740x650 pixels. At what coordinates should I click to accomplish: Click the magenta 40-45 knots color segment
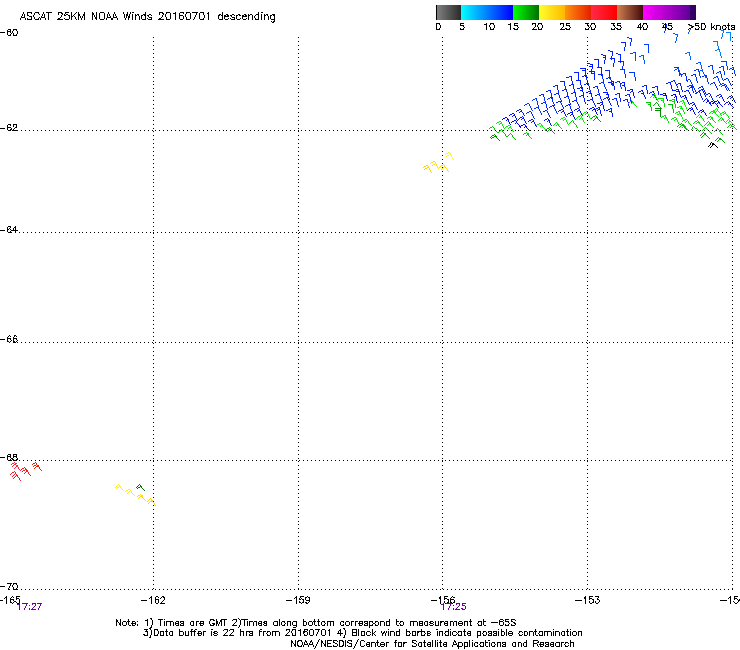[x=658, y=12]
